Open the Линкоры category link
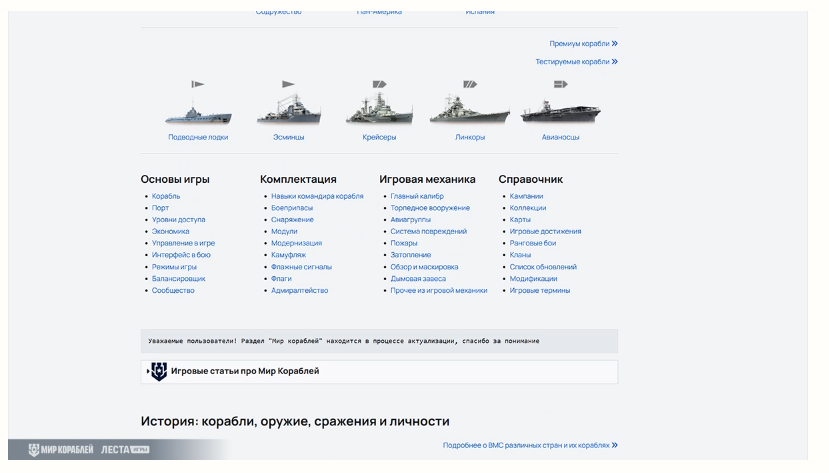Image resolution: width=829 pixels, height=473 pixels. coord(470,137)
